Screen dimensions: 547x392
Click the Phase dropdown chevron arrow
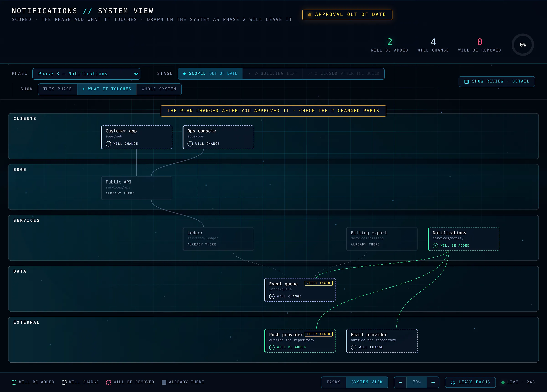point(136,74)
